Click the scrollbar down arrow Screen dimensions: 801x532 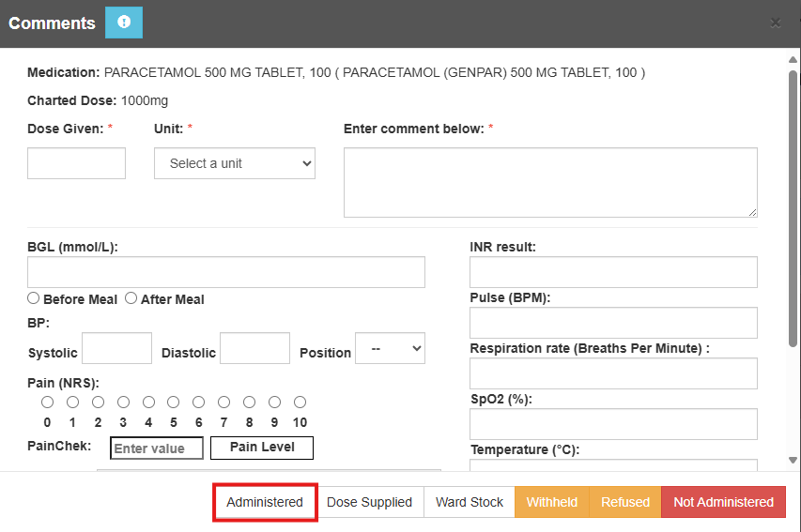793,460
